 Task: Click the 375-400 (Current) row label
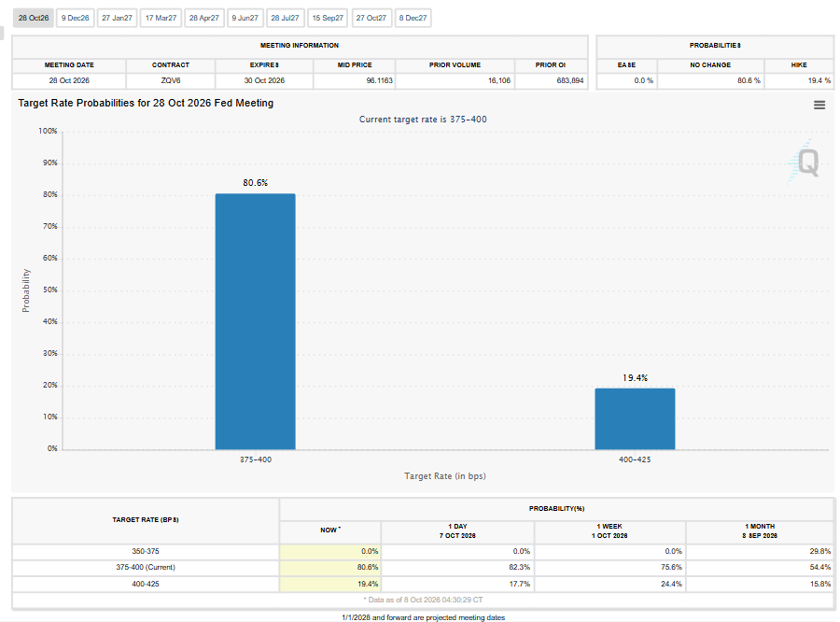click(146, 567)
